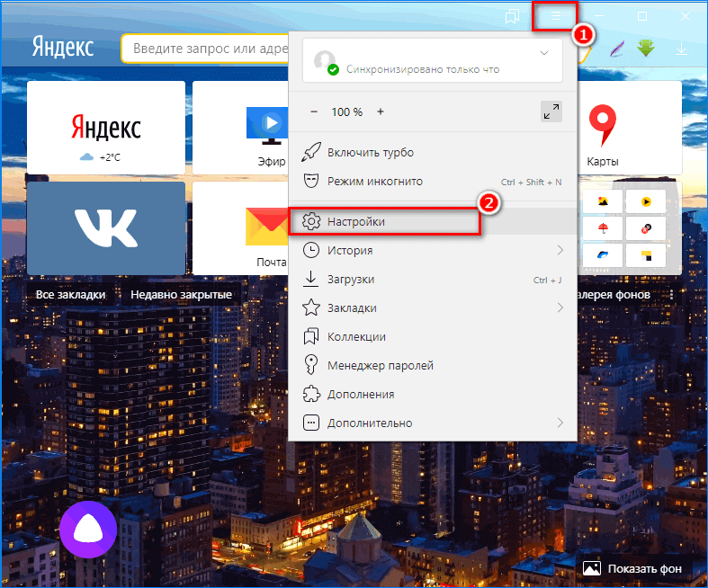Click the add-ons puzzle piece icon

(311, 394)
